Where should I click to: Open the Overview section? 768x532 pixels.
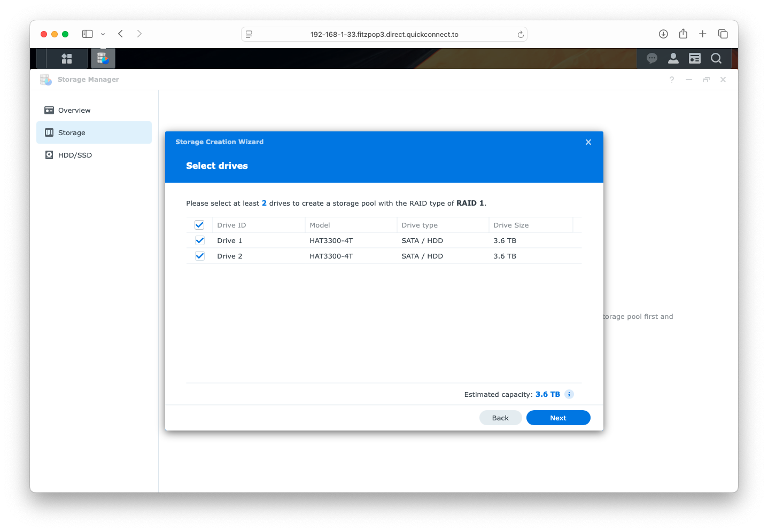click(x=94, y=110)
